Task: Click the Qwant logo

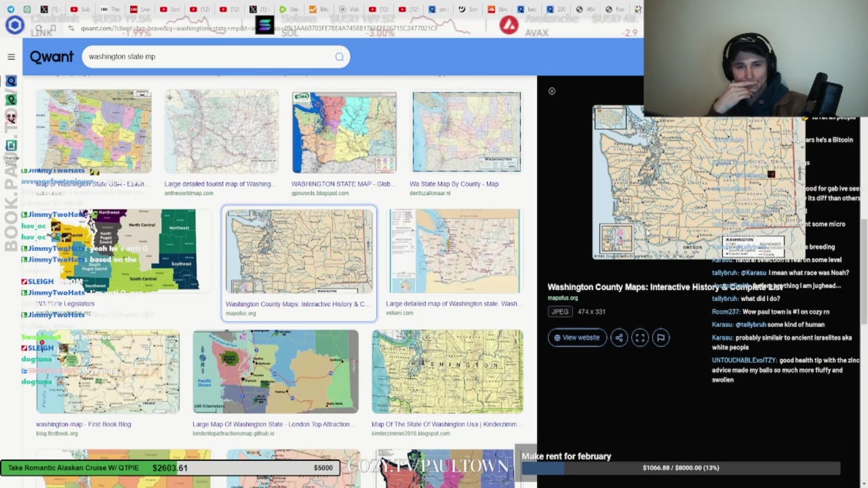Action: coord(52,57)
